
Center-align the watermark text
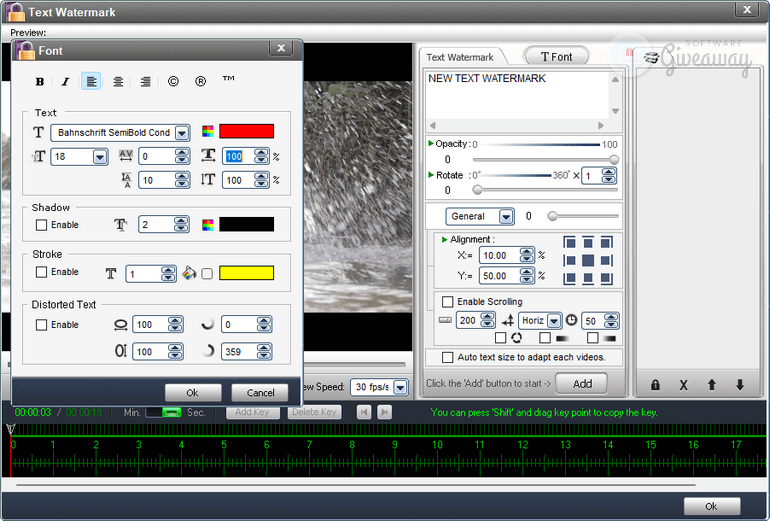[x=118, y=82]
